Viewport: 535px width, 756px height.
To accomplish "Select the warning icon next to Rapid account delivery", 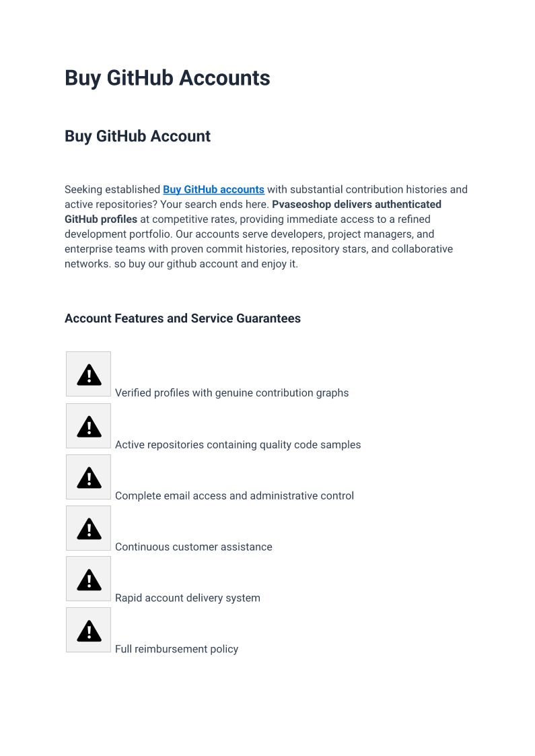I will (88, 579).
